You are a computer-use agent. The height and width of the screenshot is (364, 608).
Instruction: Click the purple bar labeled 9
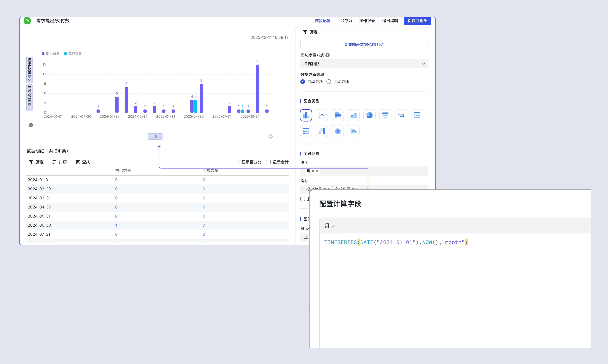(201, 98)
